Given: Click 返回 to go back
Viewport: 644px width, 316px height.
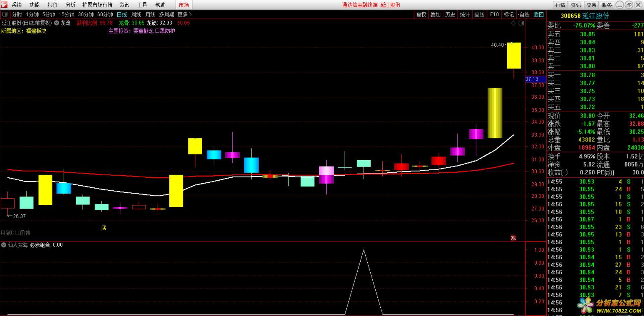Looking at the screenshot, I should [539, 14].
